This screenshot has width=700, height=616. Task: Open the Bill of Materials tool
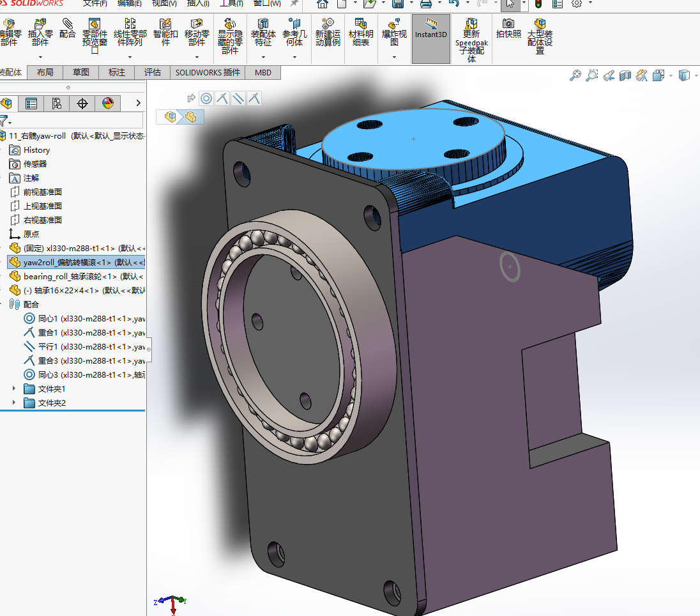click(361, 32)
